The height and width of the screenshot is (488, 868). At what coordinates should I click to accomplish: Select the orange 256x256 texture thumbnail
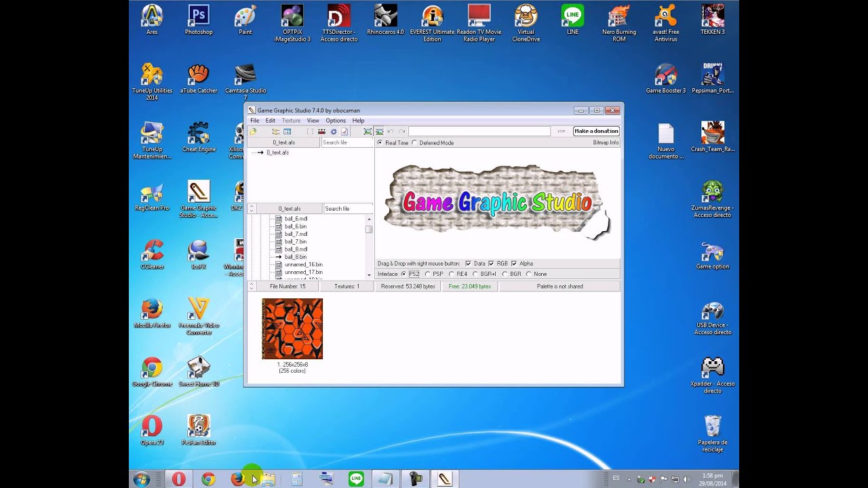[x=292, y=329]
